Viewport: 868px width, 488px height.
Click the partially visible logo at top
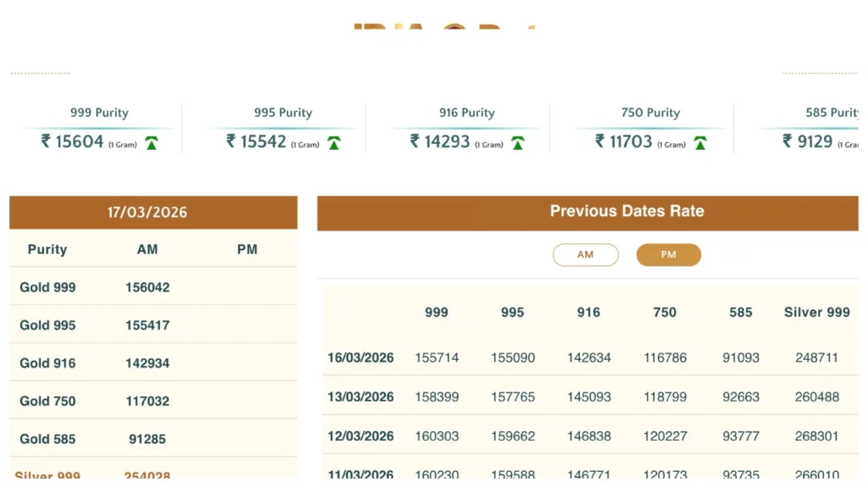tap(443, 27)
